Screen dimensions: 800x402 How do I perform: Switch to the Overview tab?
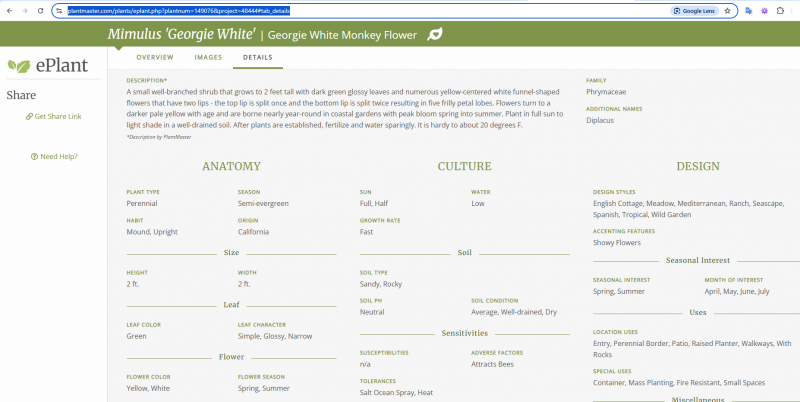[154, 58]
